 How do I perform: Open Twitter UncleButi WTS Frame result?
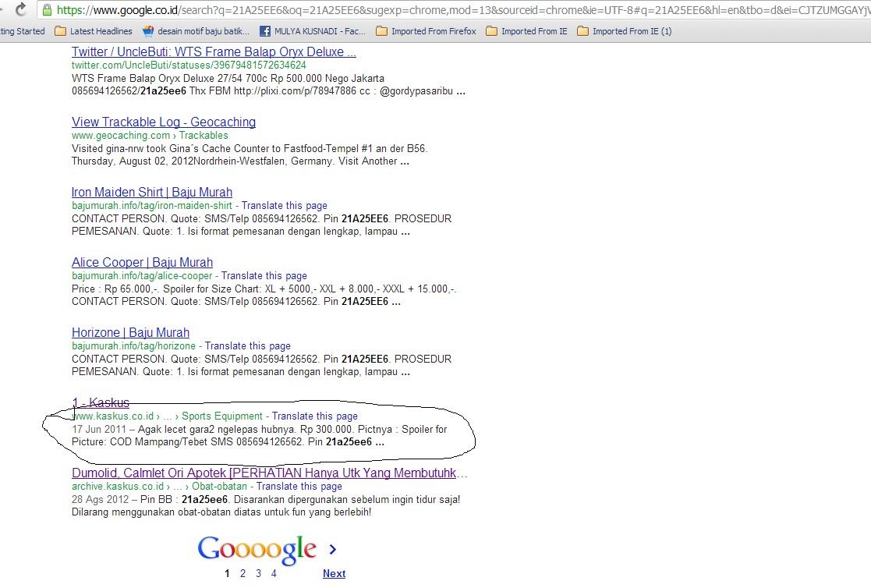[214, 51]
